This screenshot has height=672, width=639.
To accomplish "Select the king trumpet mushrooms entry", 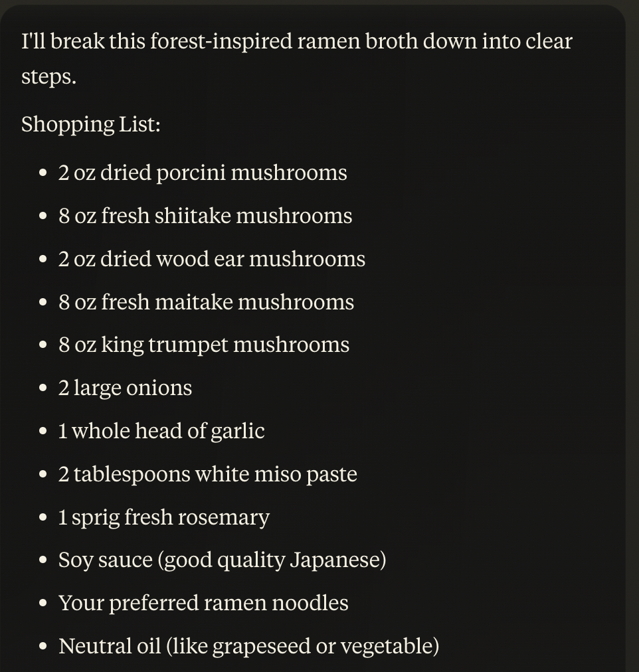I will tap(203, 345).
